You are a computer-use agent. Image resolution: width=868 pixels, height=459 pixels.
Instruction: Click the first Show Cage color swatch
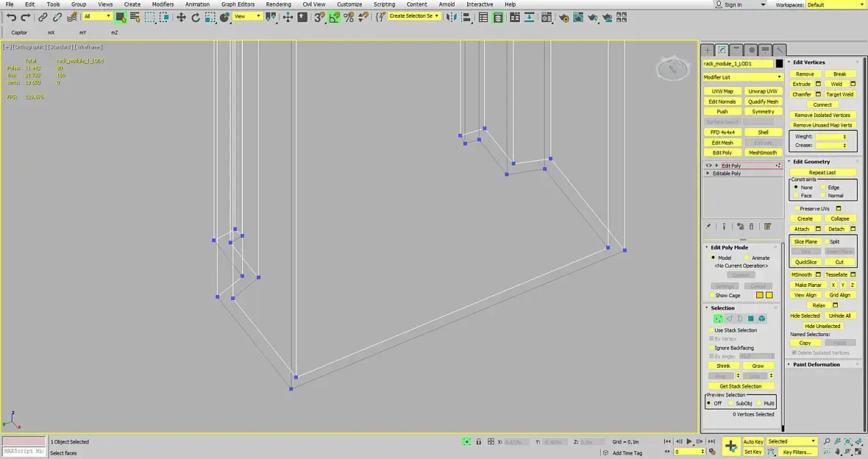tap(759, 296)
